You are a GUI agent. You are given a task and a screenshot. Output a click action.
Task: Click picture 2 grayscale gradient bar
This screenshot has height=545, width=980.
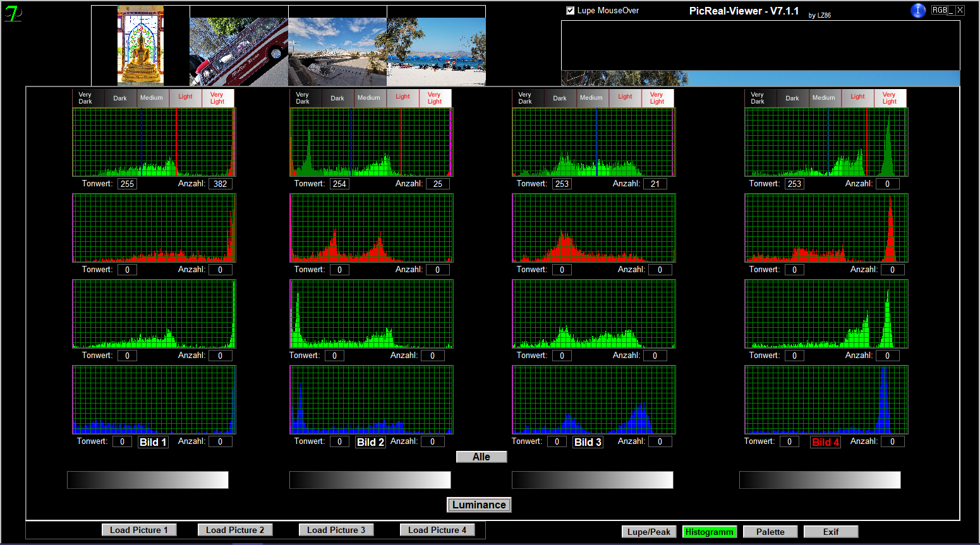point(370,480)
